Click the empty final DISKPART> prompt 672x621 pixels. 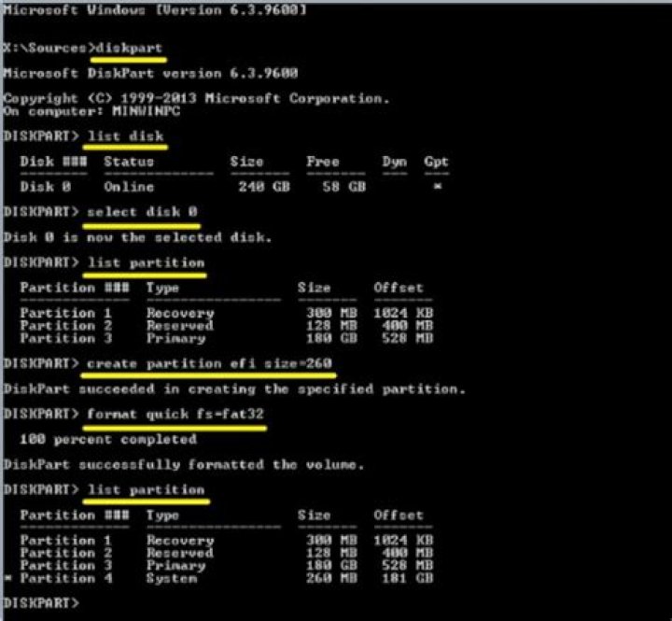click(41, 603)
